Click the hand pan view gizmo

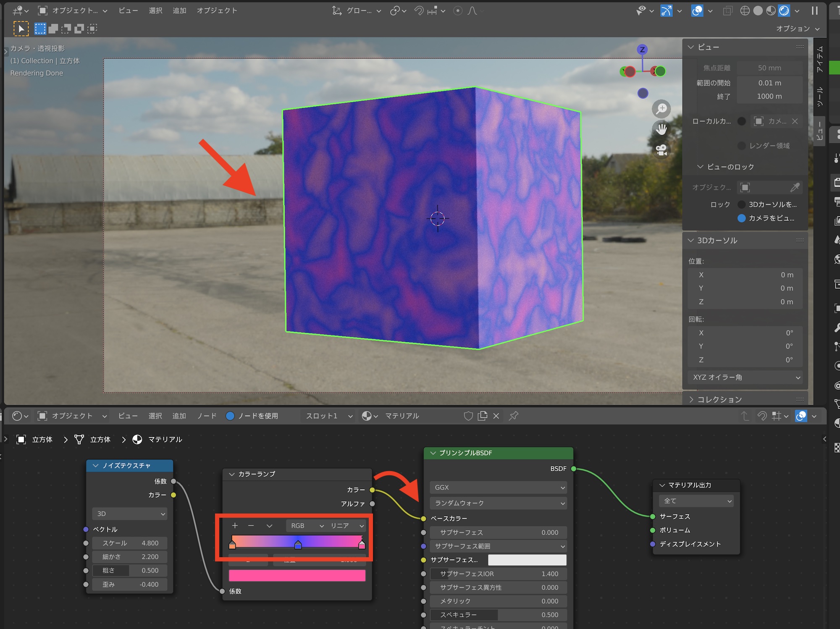pyautogui.click(x=661, y=129)
